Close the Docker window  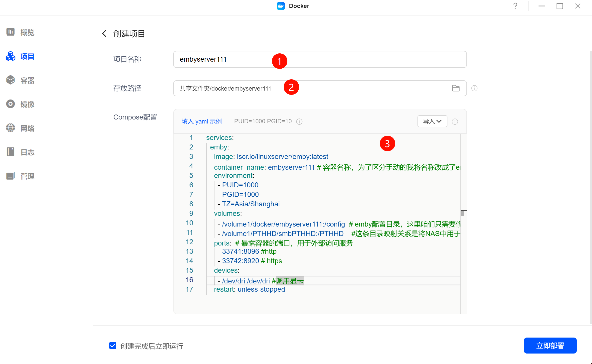[x=578, y=6]
